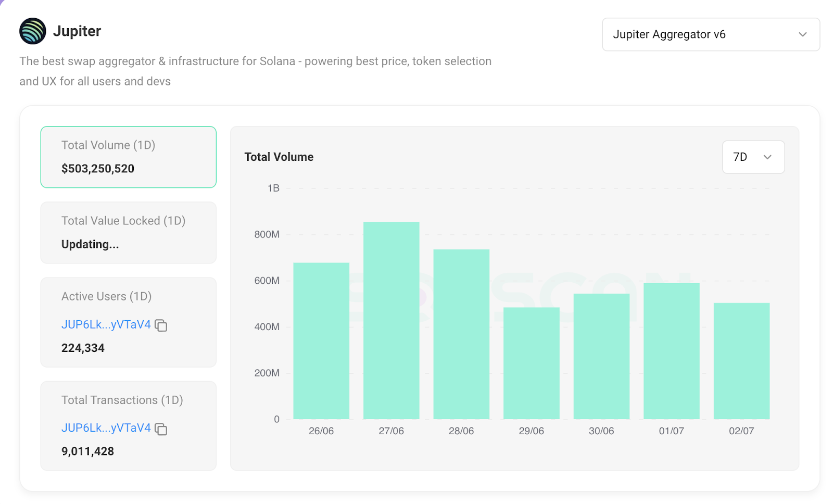Click the 27/06 volume bar

[392, 321]
